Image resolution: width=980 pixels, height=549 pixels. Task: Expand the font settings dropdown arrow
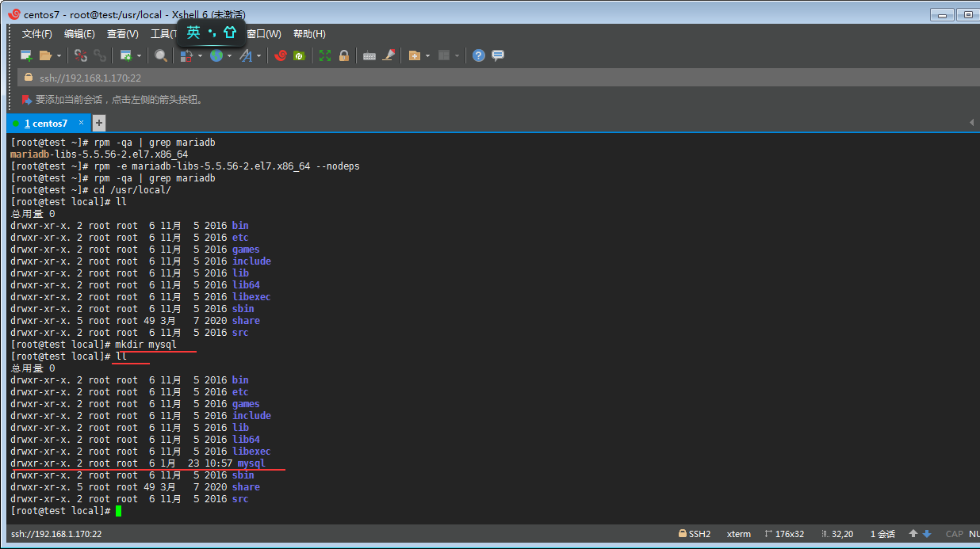click(258, 55)
